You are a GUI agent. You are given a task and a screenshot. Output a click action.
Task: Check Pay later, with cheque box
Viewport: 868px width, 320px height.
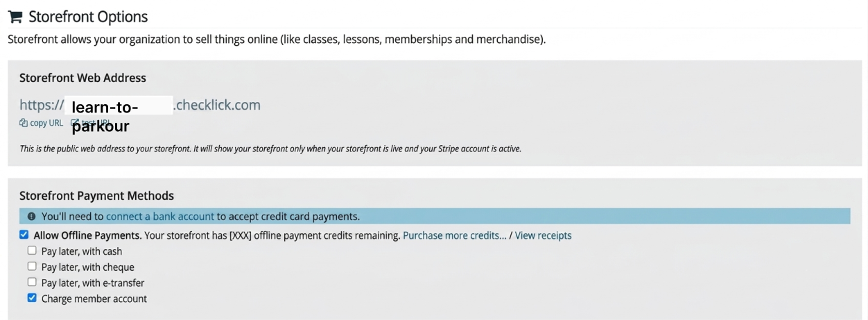tap(32, 267)
